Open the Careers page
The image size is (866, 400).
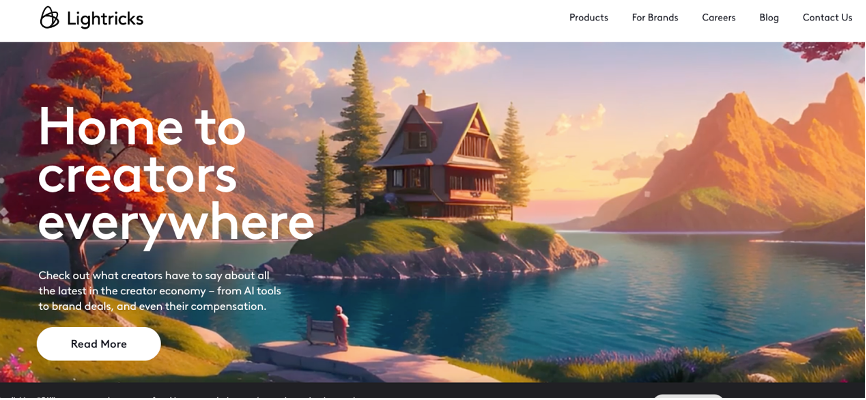point(719,18)
